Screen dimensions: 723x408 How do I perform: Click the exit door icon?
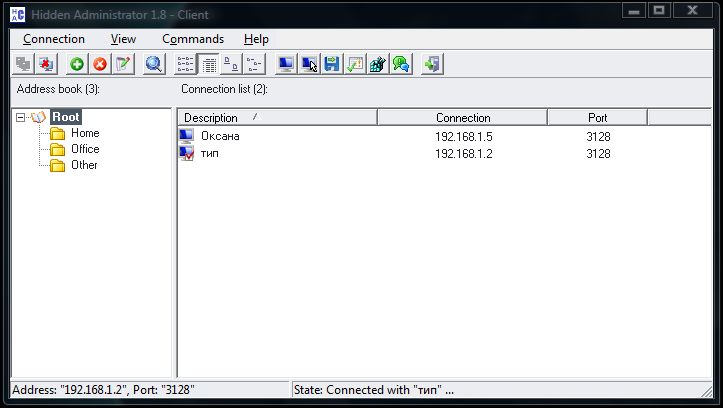(x=432, y=64)
